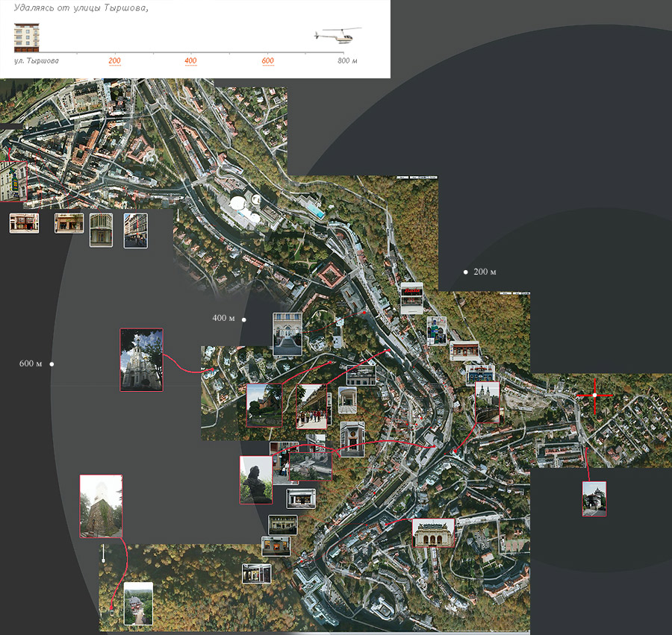Click the white dot beside the 600 м label

[x=51, y=364]
